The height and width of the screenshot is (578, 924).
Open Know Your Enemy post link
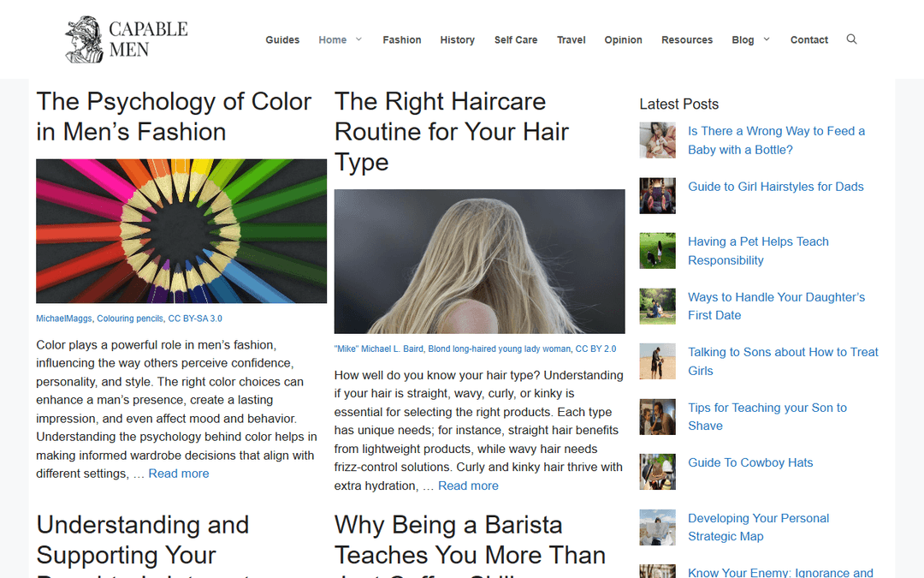780,572
